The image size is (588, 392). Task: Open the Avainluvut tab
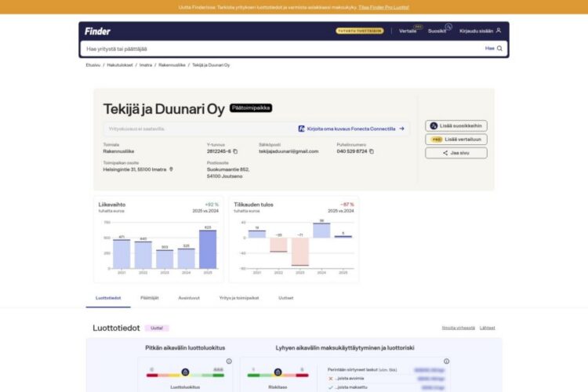point(189,298)
